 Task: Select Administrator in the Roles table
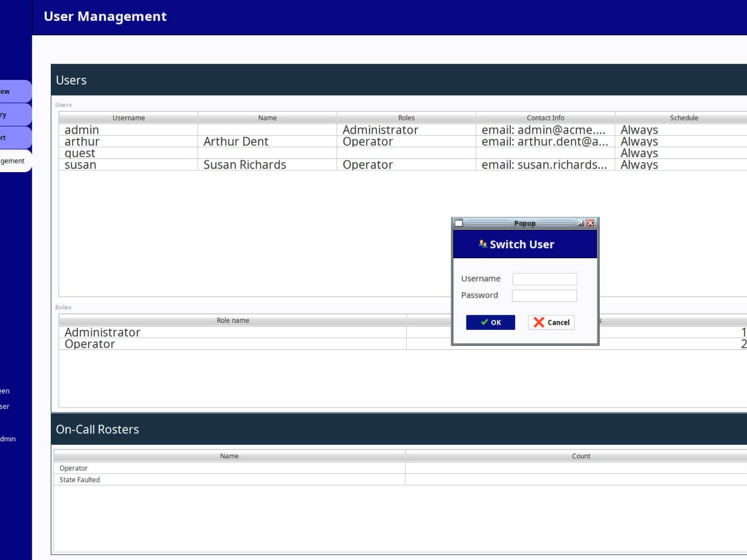click(233, 332)
